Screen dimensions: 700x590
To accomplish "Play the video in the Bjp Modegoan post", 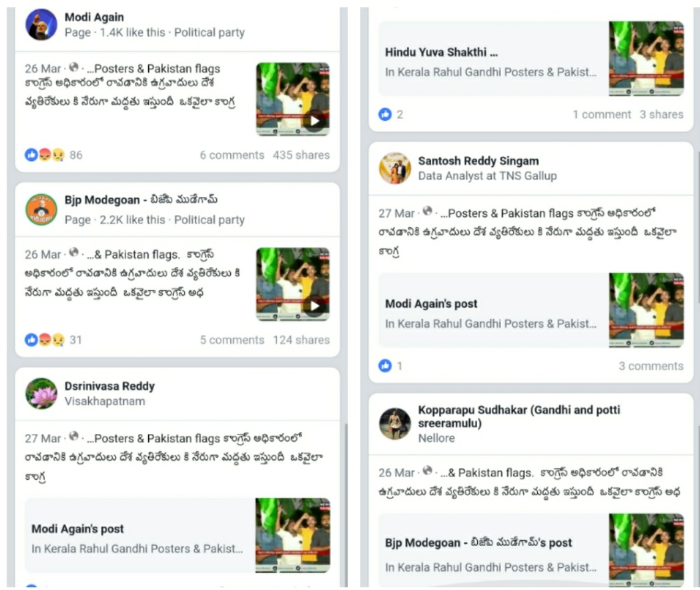I will click(x=315, y=306).
